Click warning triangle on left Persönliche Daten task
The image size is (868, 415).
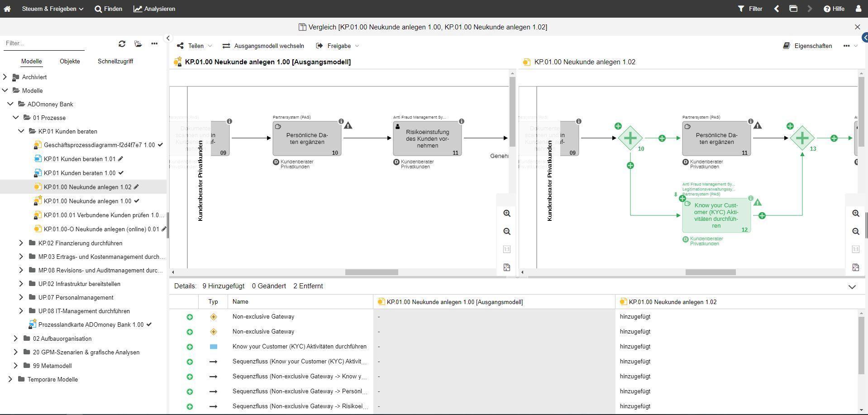click(348, 125)
